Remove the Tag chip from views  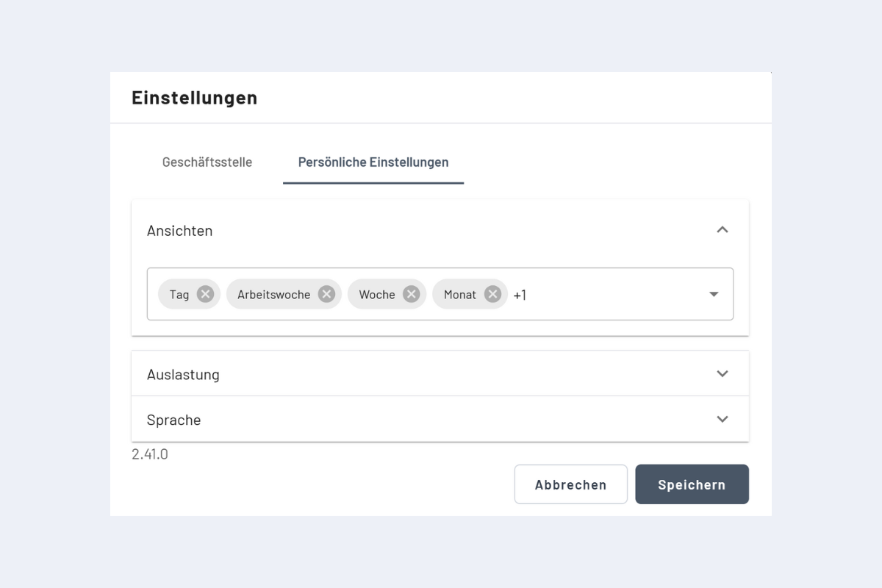pyautogui.click(x=205, y=294)
